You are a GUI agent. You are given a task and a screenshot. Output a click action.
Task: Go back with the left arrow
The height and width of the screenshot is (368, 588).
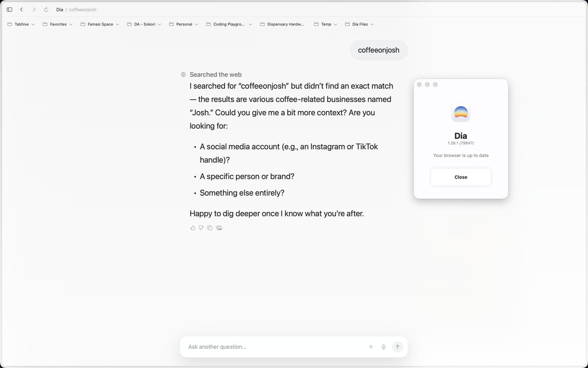pos(22,9)
